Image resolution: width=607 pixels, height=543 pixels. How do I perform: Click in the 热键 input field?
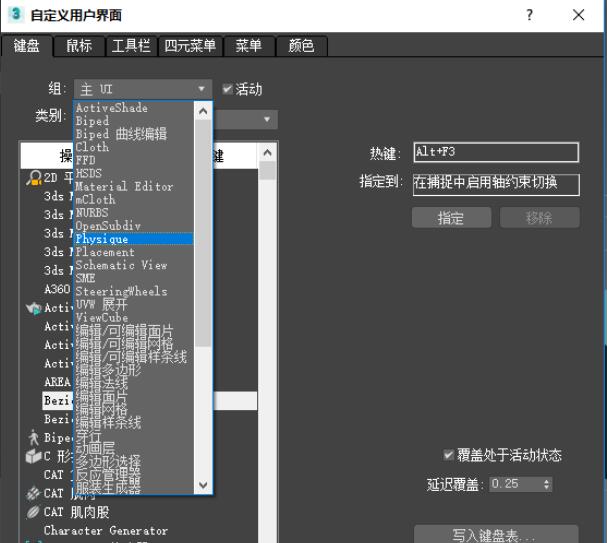[x=495, y=153]
